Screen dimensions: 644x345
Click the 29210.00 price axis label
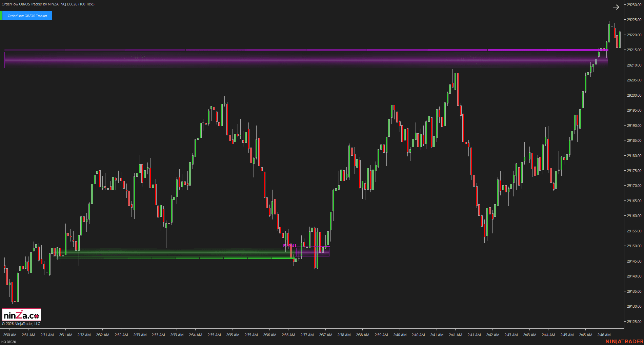point(634,65)
